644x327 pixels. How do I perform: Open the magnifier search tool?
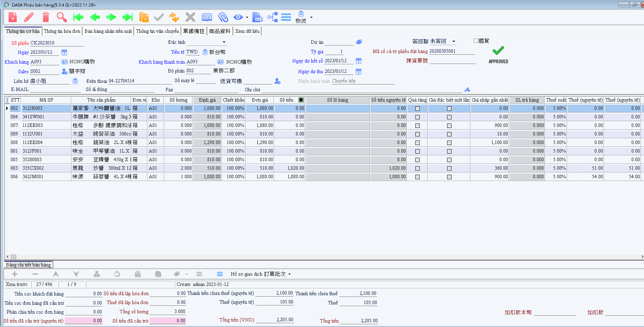(62, 17)
